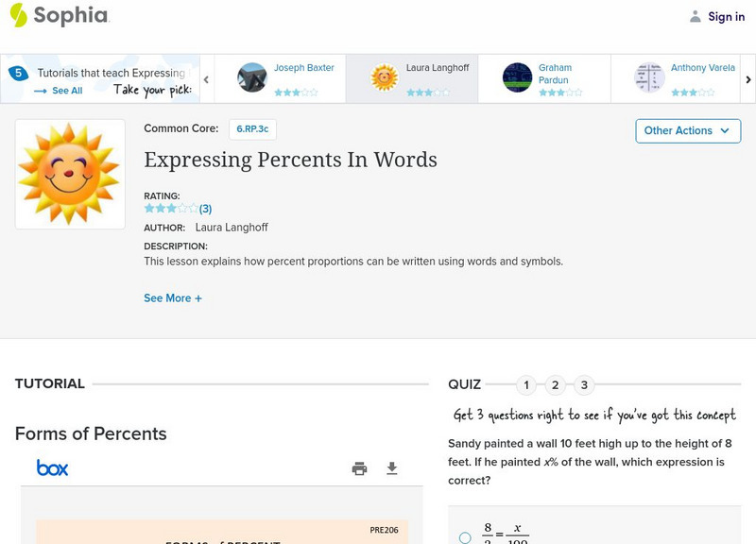Click the star rating of the lesson

[171, 209]
